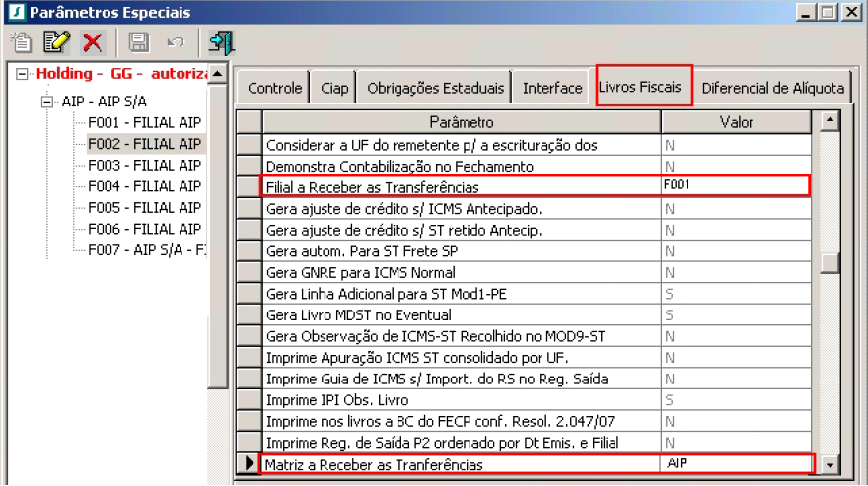Click the red X delete icon
Image resolution: width=868 pixels, height=486 pixels.
coord(92,42)
